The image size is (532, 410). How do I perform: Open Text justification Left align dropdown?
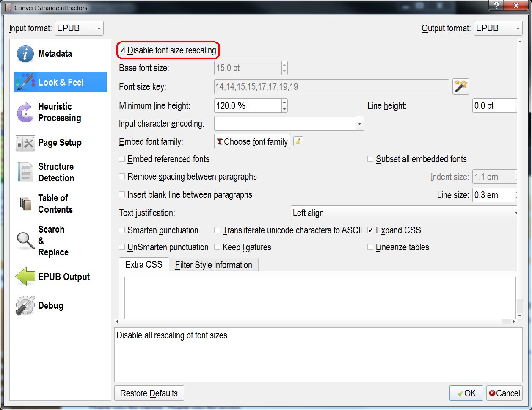coord(404,213)
